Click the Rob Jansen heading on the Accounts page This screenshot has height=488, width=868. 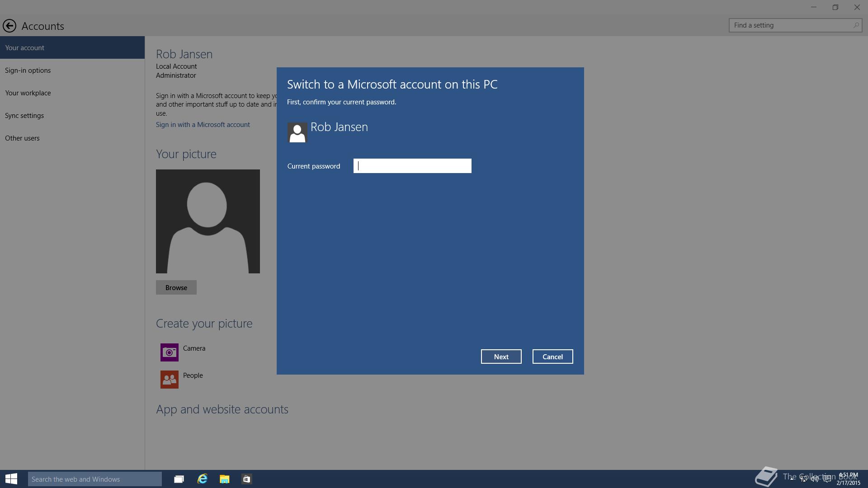tap(184, 54)
